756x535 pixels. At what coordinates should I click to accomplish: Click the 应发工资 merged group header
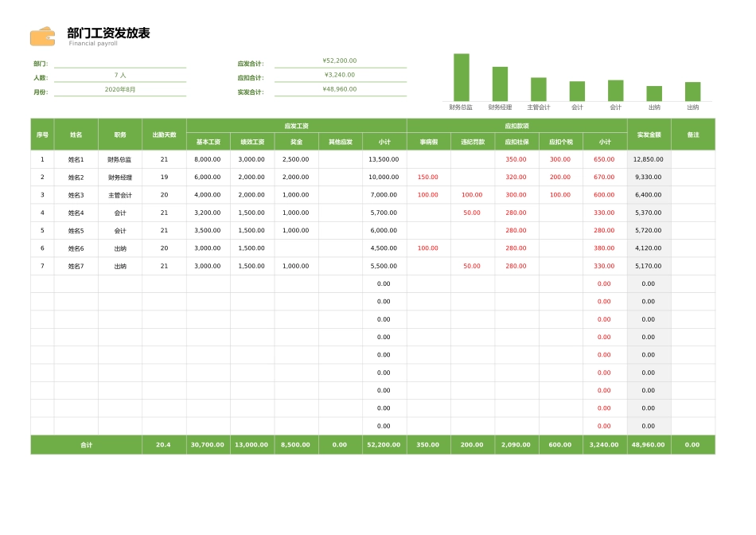296,126
